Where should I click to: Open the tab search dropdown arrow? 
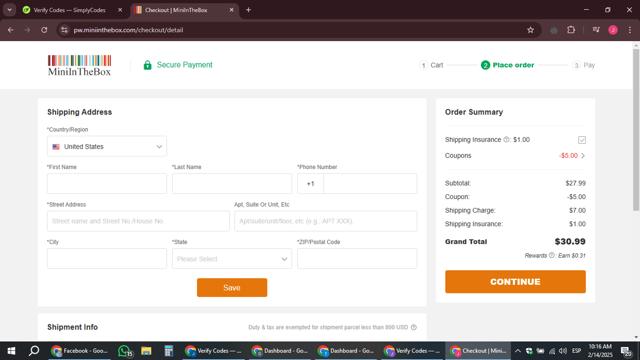point(9,10)
